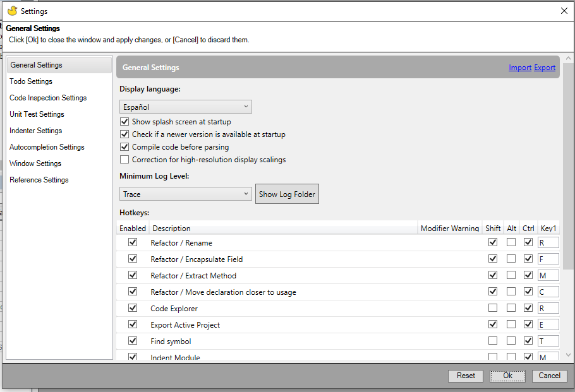
Task: Disable Refactor / Extract Method Enabled checkbox
Action: (x=133, y=275)
